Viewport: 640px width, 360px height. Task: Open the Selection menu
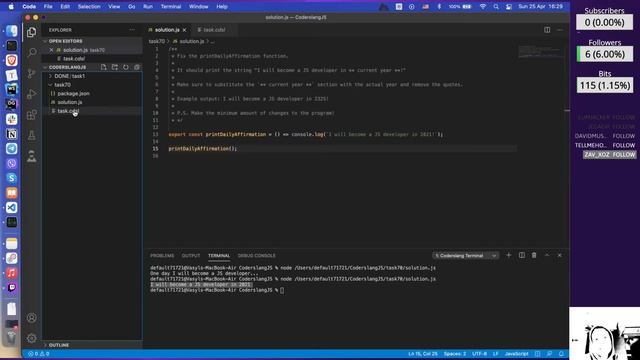[x=89, y=7]
